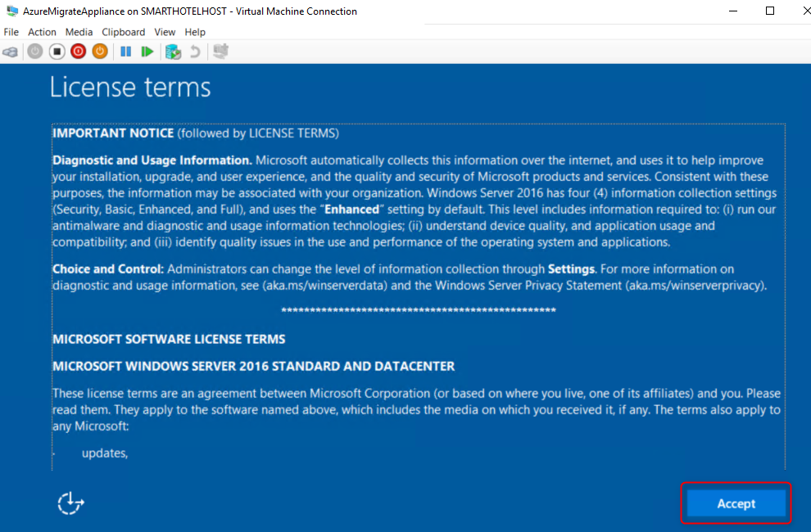Click the Virtual Machine Connection title bar icon
811x532 pixels.
click(x=12, y=11)
